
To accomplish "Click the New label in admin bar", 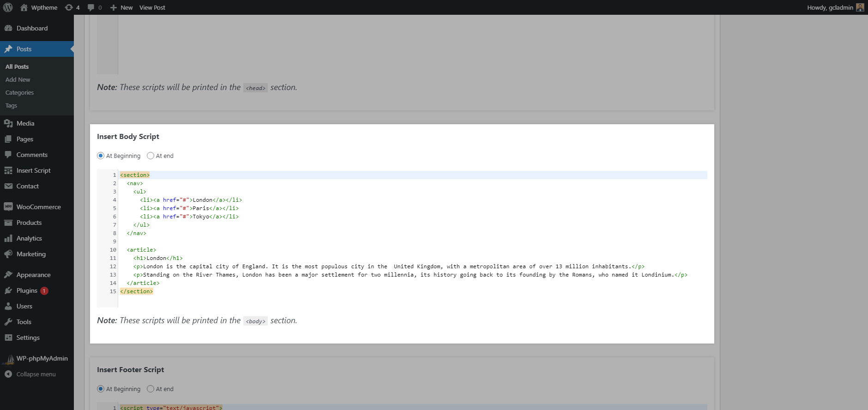I will click(127, 7).
